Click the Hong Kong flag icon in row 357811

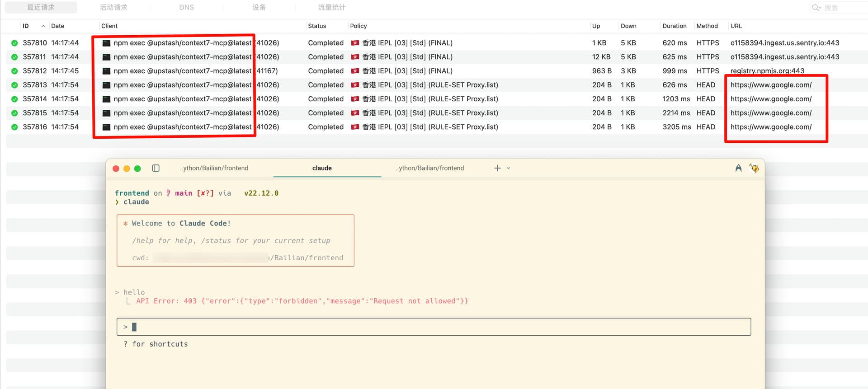click(355, 57)
